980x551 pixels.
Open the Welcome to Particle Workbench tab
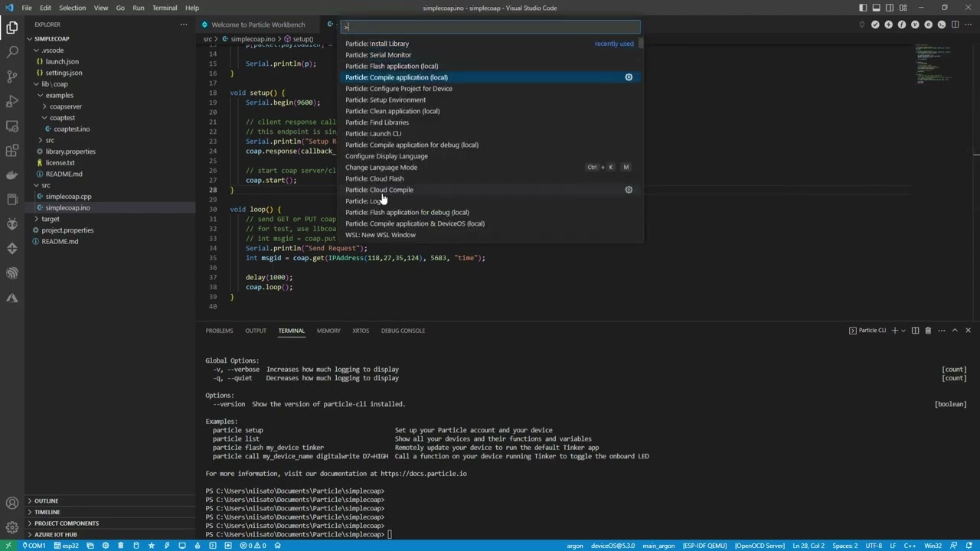pyautogui.click(x=258, y=24)
